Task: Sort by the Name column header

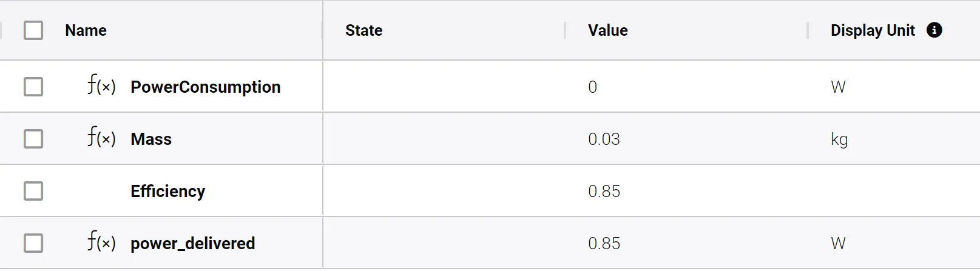Action: pyautogui.click(x=86, y=30)
